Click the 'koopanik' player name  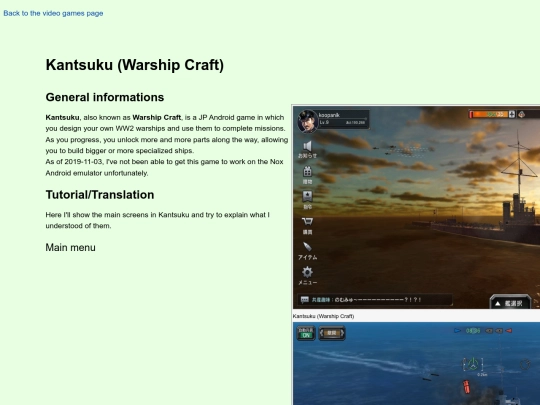point(329,115)
